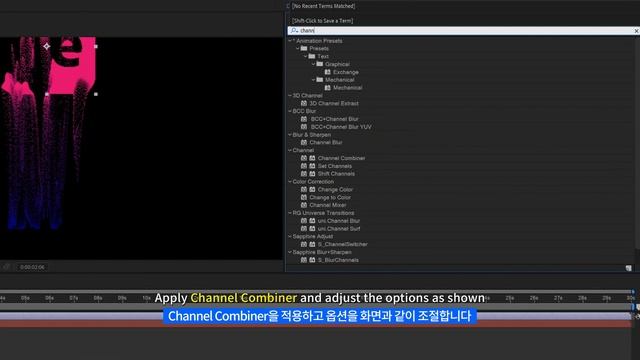
Task: Collapse the RG Universe Transitions category
Action: 290,213
